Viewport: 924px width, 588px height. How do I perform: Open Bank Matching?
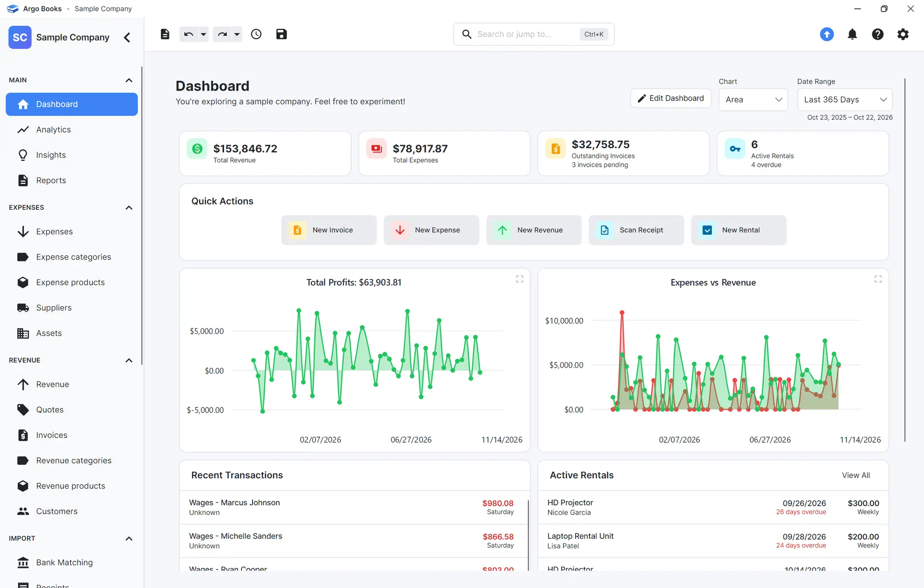[x=72, y=563]
